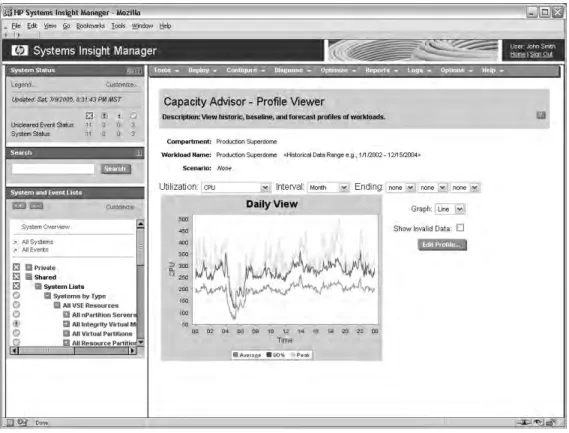Open the second Ending none dropdown
Image resolution: width=569 pixels, height=433 pixels.
(x=433, y=187)
